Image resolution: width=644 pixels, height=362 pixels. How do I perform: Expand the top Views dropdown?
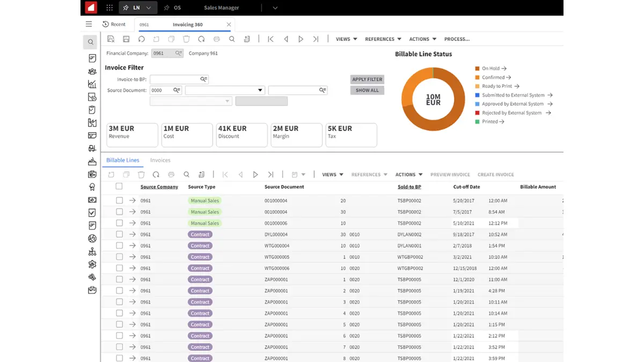click(x=346, y=39)
